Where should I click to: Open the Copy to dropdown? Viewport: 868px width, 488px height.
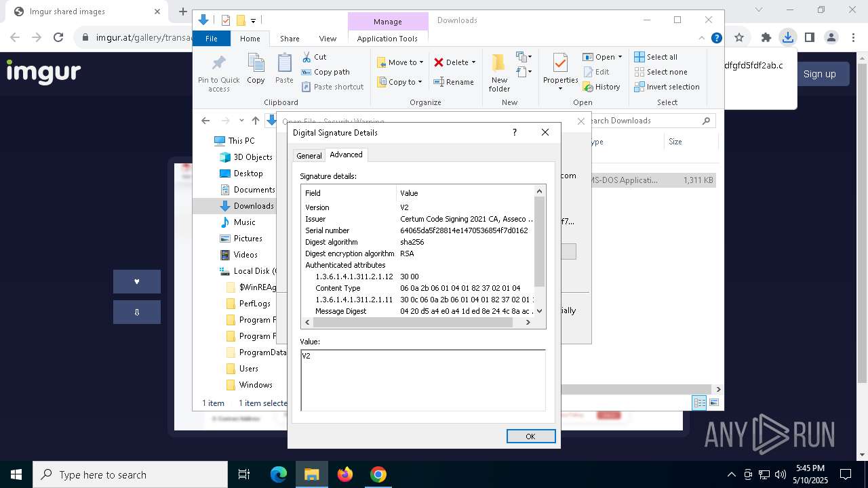[x=400, y=82]
